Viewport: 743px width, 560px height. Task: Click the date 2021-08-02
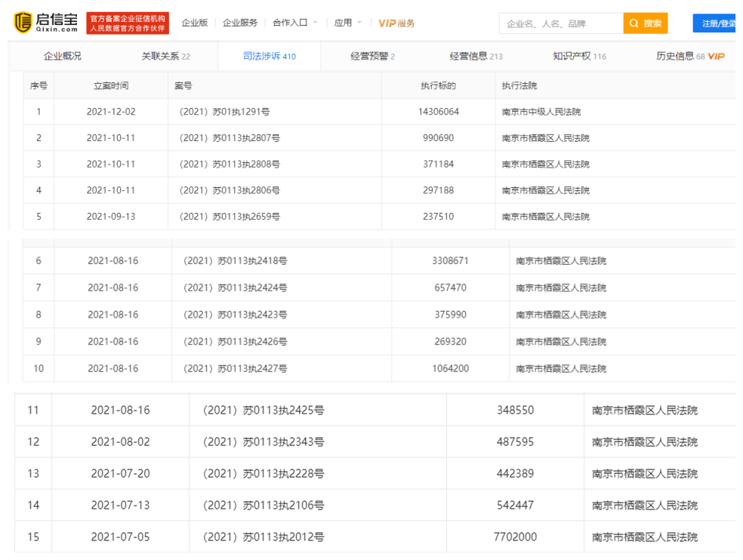coord(120,442)
